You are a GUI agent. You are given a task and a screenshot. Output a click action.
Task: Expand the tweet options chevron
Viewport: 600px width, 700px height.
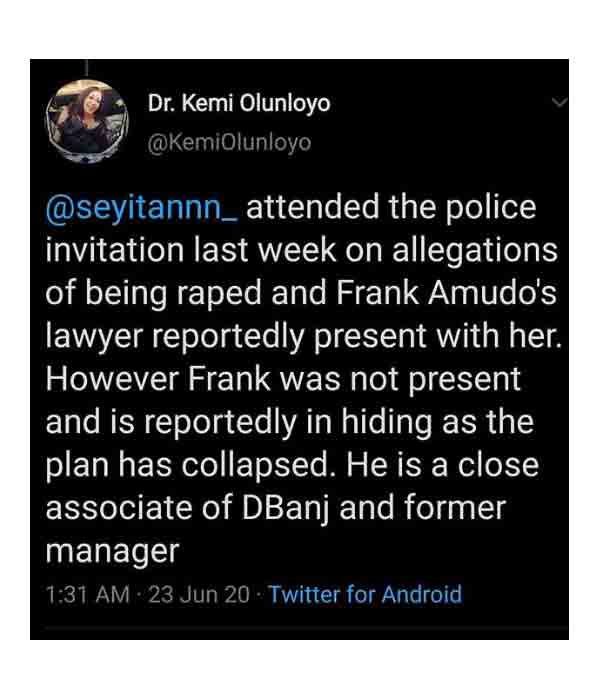pos(559,103)
